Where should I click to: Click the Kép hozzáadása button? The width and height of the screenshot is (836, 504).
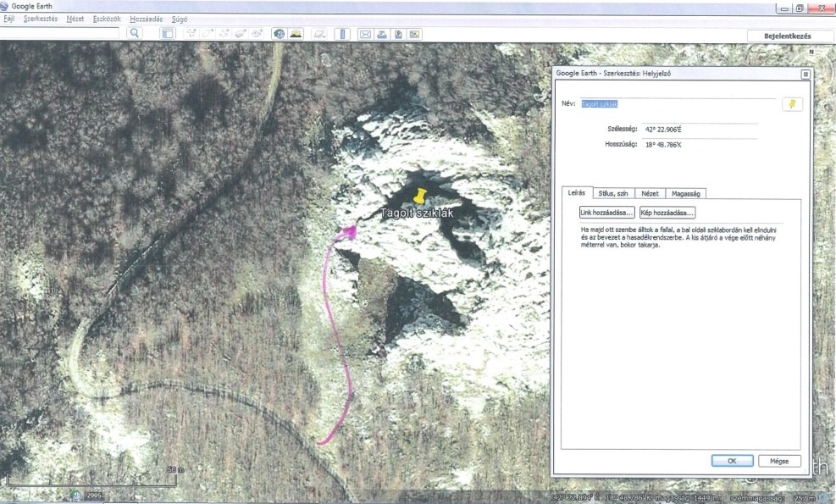point(667,213)
